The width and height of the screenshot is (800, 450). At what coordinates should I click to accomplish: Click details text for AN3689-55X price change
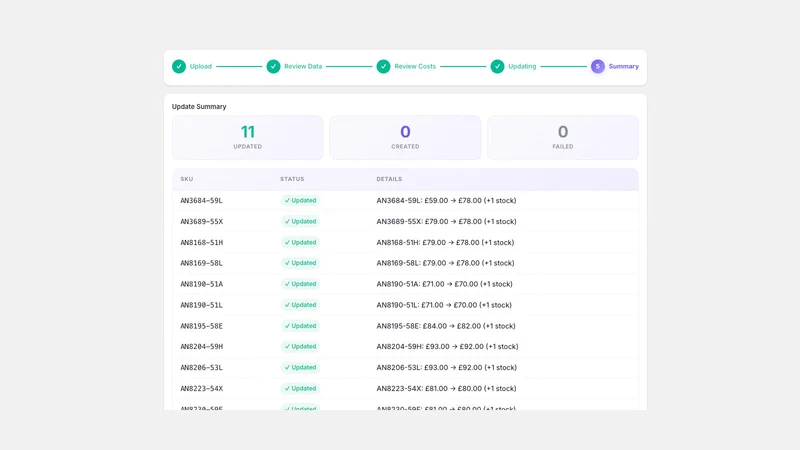pos(446,221)
